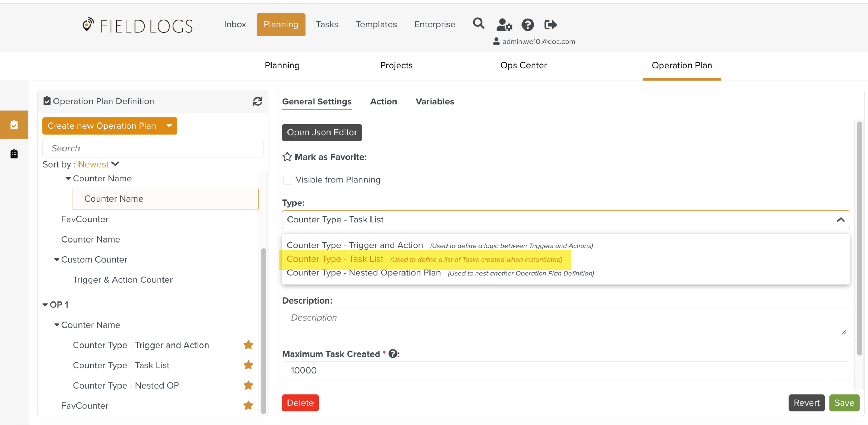Unfavorite the Counter Type - Task List star

[248, 365]
